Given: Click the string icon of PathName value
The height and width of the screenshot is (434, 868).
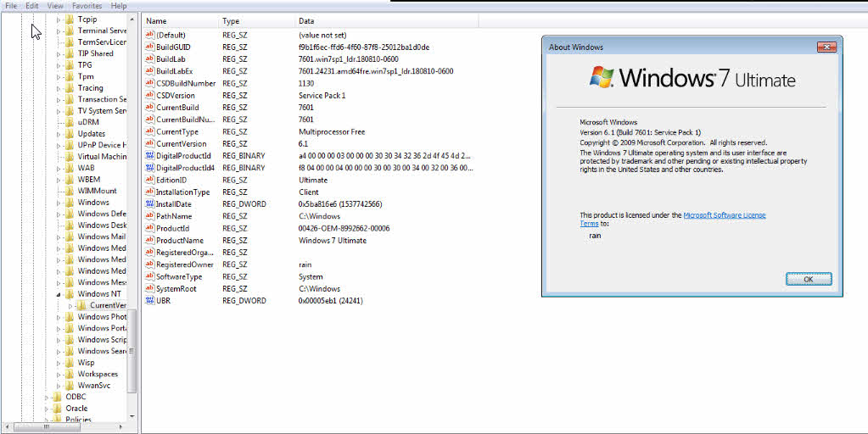Looking at the screenshot, I should point(149,216).
